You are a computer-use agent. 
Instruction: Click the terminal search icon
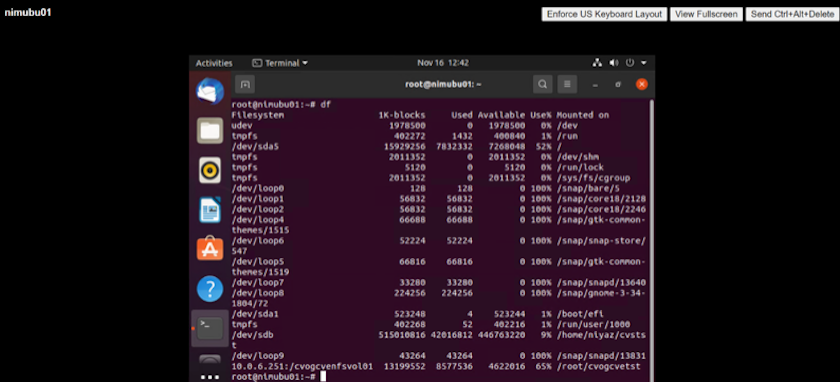543,84
